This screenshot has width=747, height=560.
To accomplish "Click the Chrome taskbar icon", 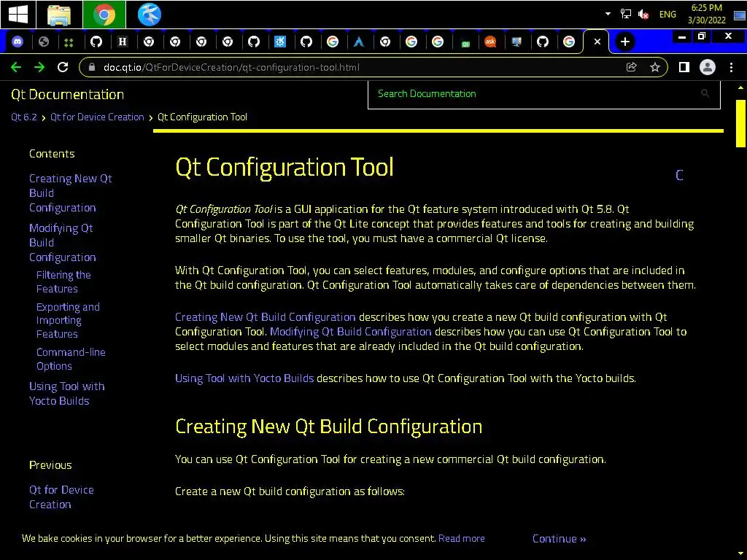I will click(x=104, y=15).
